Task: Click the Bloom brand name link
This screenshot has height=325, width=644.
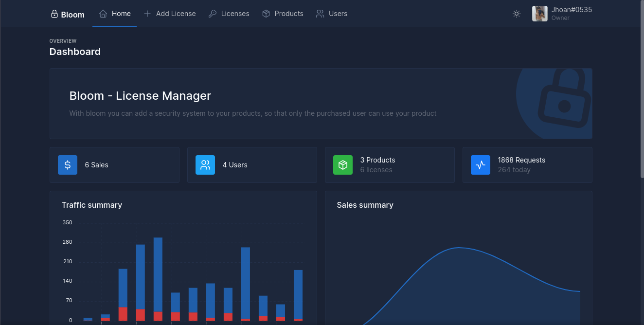Action: 73,15
